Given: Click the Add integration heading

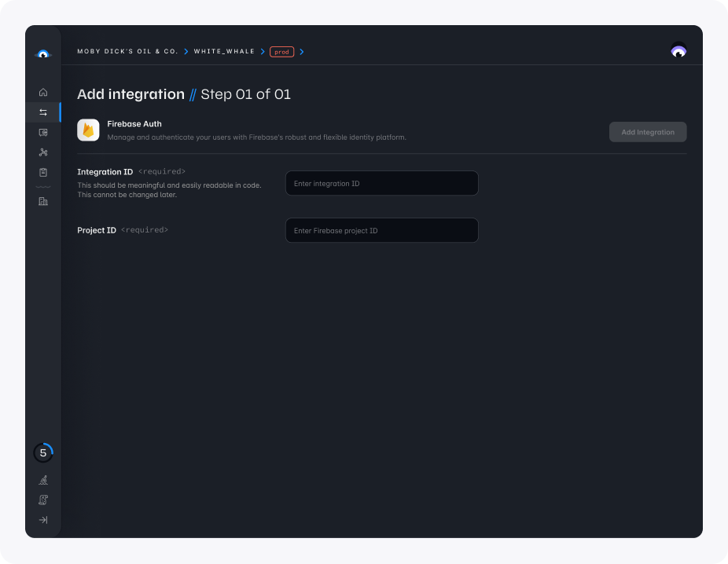Looking at the screenshot, I should (131, 94).
